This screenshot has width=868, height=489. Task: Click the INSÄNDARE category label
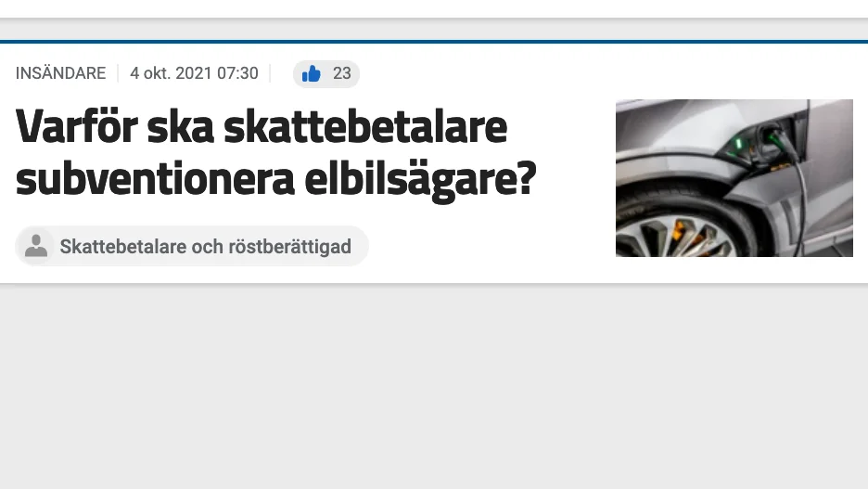[x=60, y=73]
